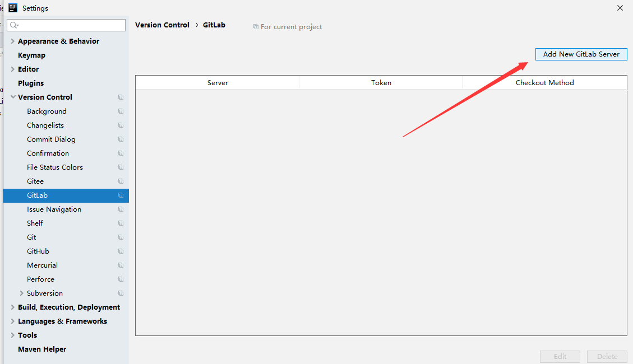This screenshot has width=633, height=364.
Task: Click the IntelliJ logo in the title bar
Action: 13,8
